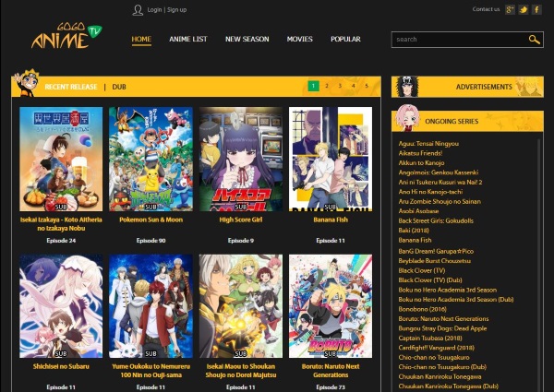Viewport: 554px width, 392px height.
Task: Click the user profile icon beside Login
Action: (138, 9)
